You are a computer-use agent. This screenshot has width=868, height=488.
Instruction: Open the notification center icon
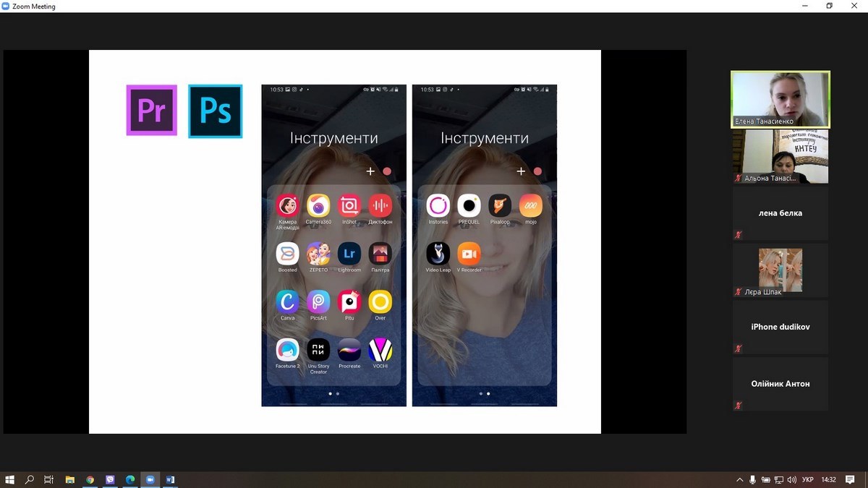click(850, 479)
